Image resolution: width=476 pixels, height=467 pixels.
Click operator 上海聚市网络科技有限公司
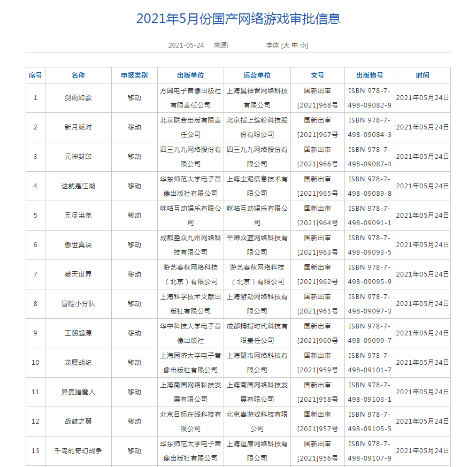(x=257, y=363)
